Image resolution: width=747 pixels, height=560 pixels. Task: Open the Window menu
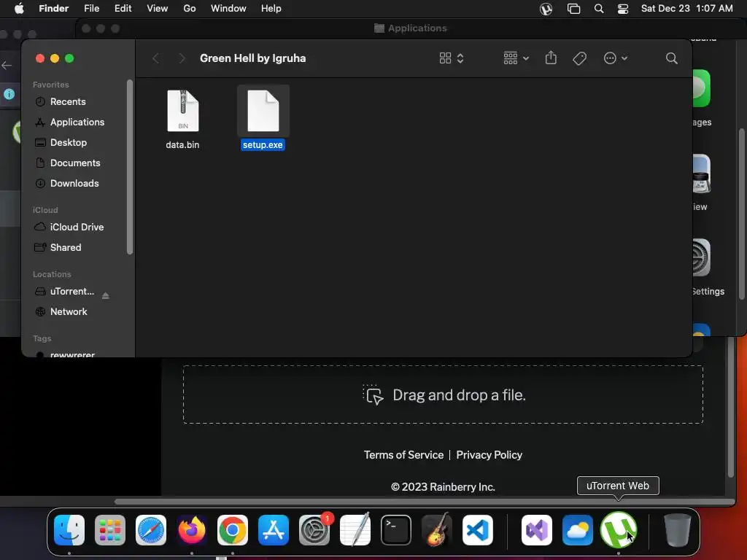[x=228, y=9]
